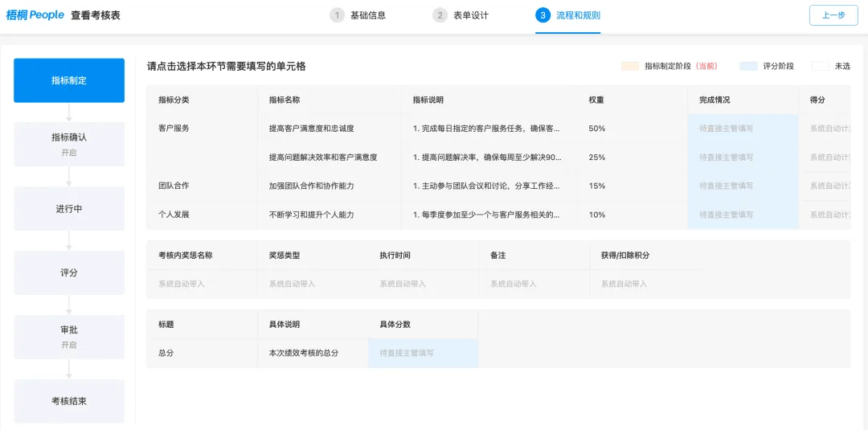This screenshot has height=430, width=868.
Task: Click the 执行时间 column header
Action: point(424,255)
